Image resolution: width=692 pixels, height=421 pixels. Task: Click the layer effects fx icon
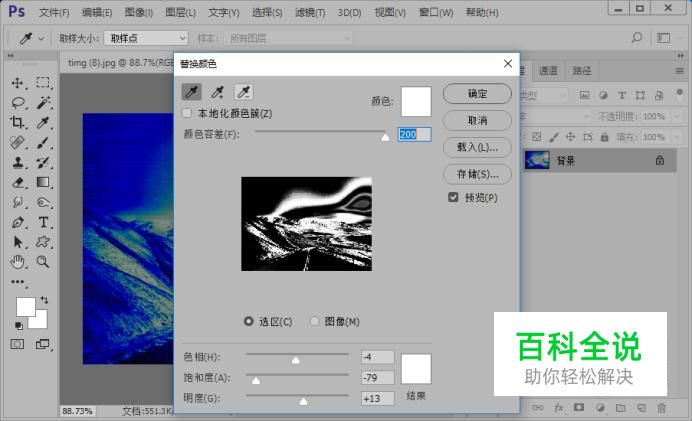click(559, 408)
